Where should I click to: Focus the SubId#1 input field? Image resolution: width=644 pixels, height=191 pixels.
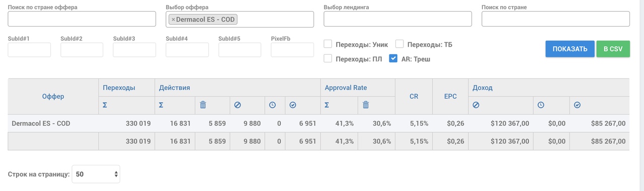[x=29, y=50]
